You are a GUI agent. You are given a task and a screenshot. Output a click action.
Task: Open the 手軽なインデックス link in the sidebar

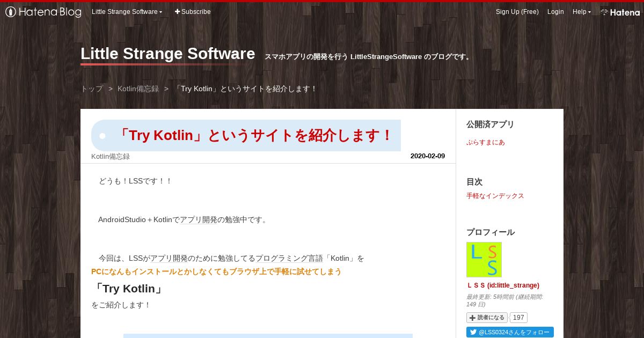point(495,196)
